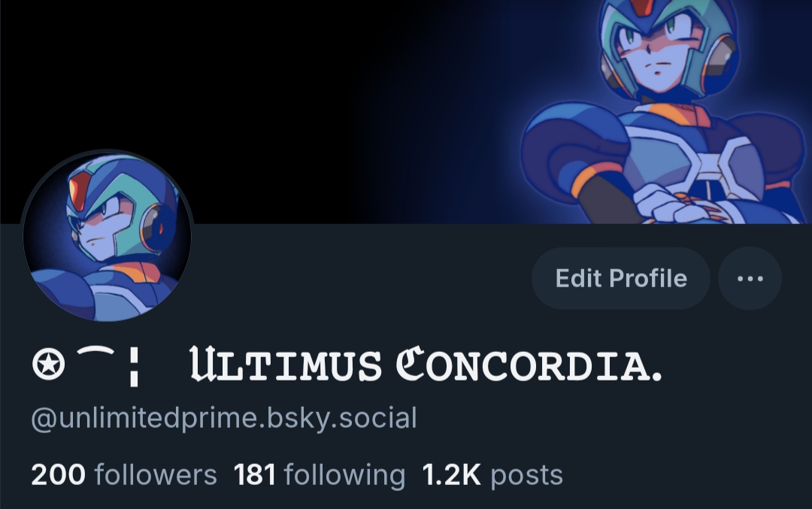The image size is (812, 509).
Task: Click the Edit Profile button
Action: (x=621, y=279)
